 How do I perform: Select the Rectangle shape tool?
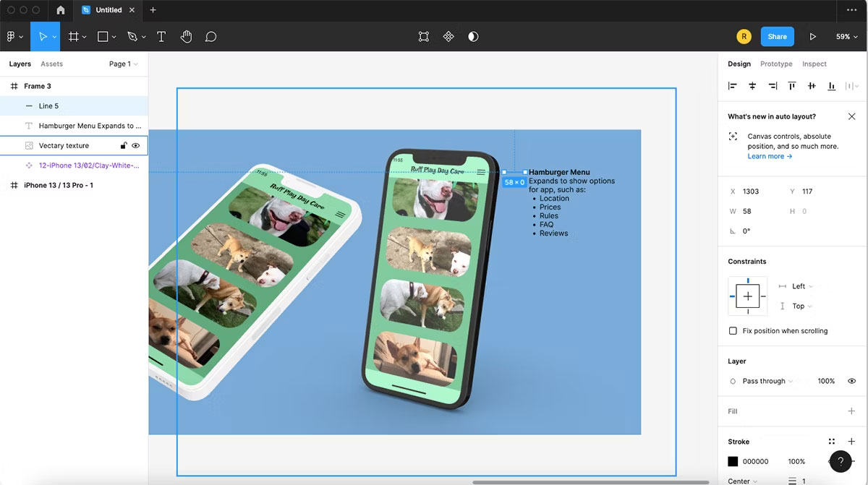click(x=103, y=37)
